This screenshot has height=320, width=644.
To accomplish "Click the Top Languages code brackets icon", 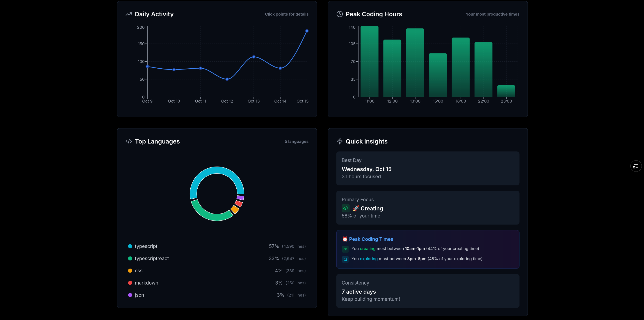I will pos(128,141).
